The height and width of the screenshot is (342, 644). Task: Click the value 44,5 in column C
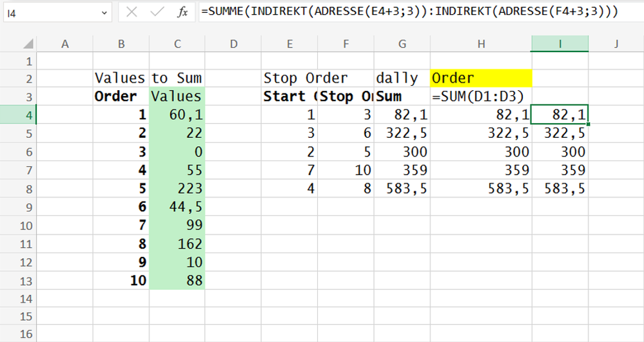(x=177, y=207)
